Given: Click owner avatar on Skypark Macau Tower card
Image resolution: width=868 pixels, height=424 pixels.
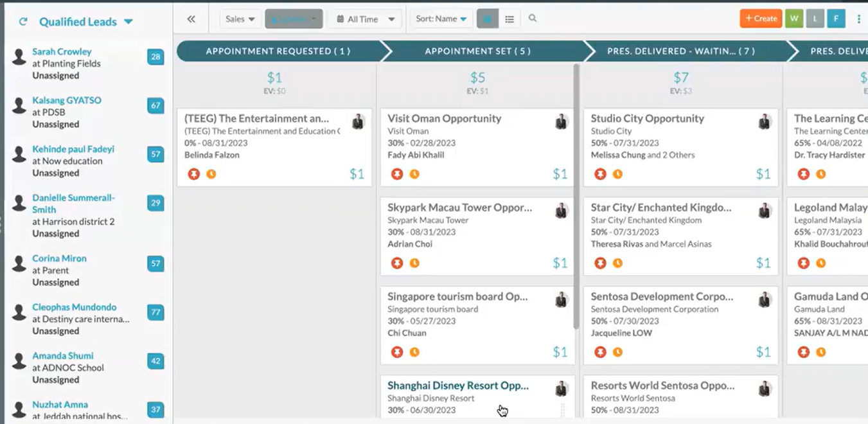Looking at the screenshot, I should [x=562, y=210].
